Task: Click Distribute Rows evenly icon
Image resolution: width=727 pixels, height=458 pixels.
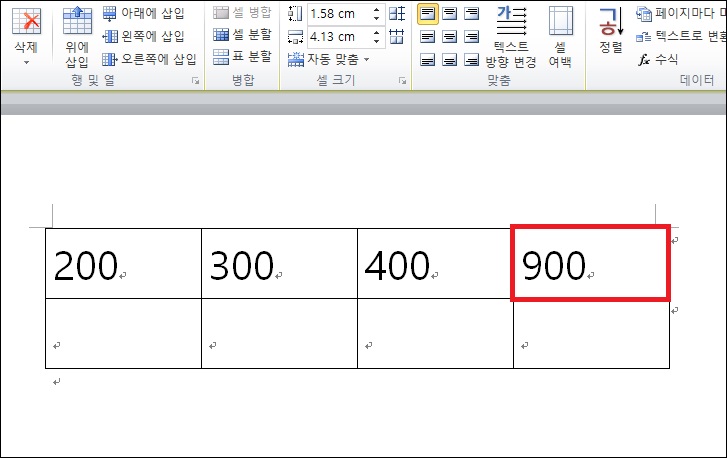Action: [397, 14]
